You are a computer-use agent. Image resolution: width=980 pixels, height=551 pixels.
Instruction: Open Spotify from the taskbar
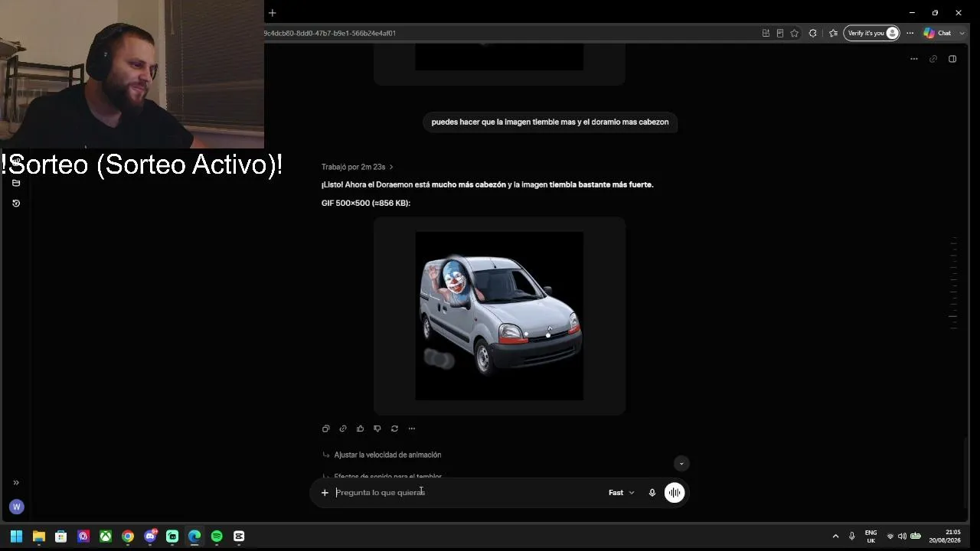tap(217, 536)
